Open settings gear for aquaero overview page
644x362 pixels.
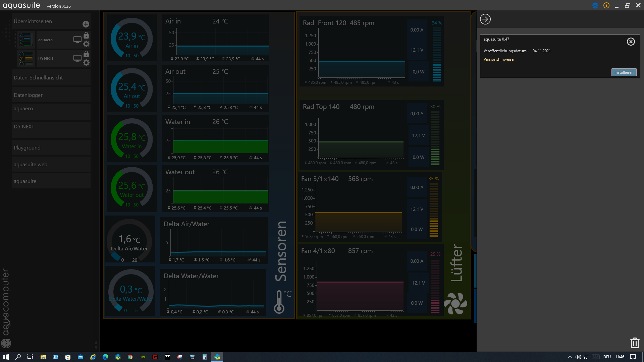pyautogui.click(x=86, y=44)
